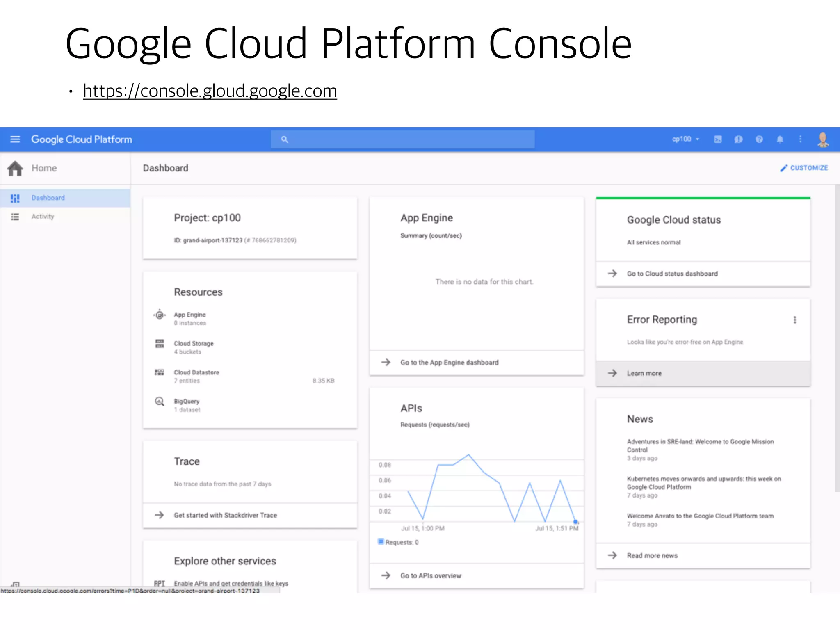Click the dashboard vertical scrollbar
The width and height of the screenshot is (840, 630).
coord(837,338)
